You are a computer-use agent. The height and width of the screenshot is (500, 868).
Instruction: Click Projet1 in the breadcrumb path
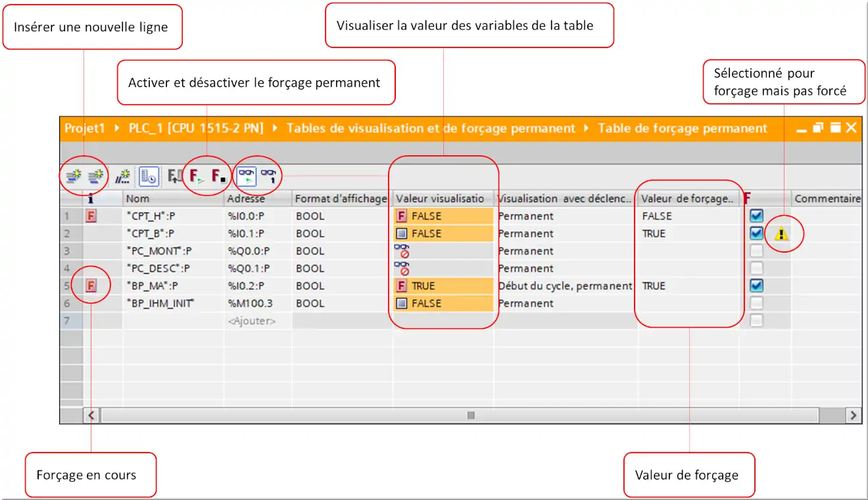point(85,128)
